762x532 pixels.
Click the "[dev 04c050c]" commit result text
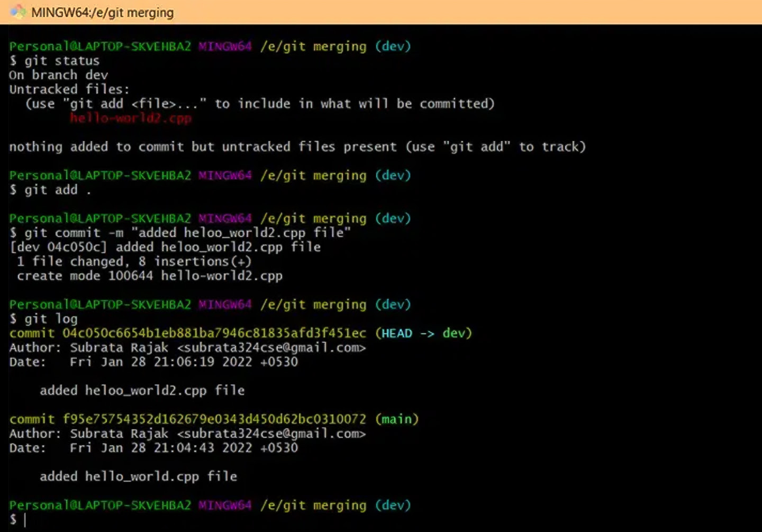tap(58, 247)
